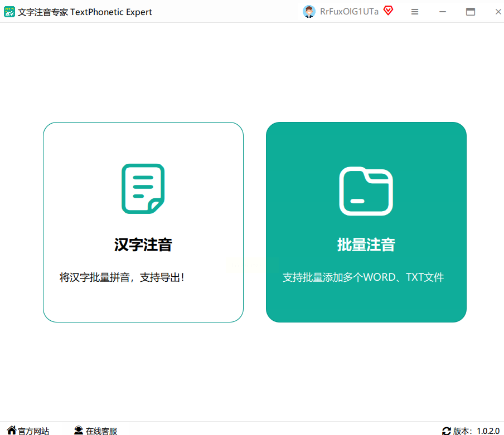Screen dimensions: 504x435
Task: Select the 汉字注音 heading
Action: tap(143, 245)
